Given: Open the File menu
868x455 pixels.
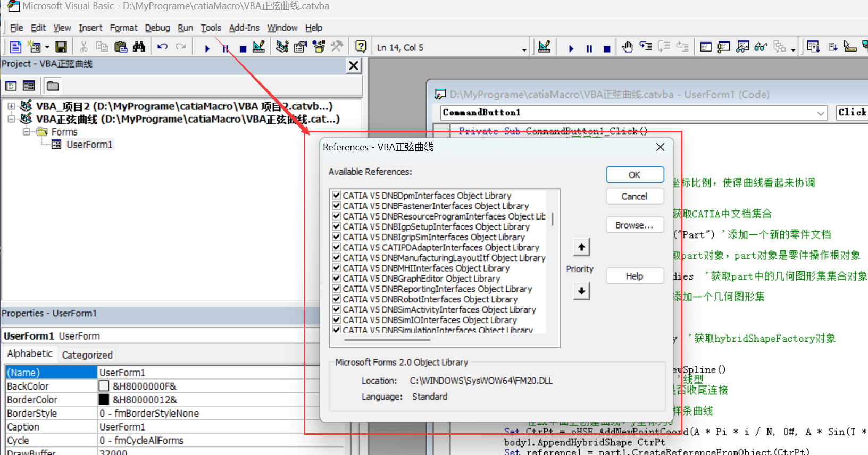Looking at the screenshot, I should pyautogui.click(x=16, y=28).
